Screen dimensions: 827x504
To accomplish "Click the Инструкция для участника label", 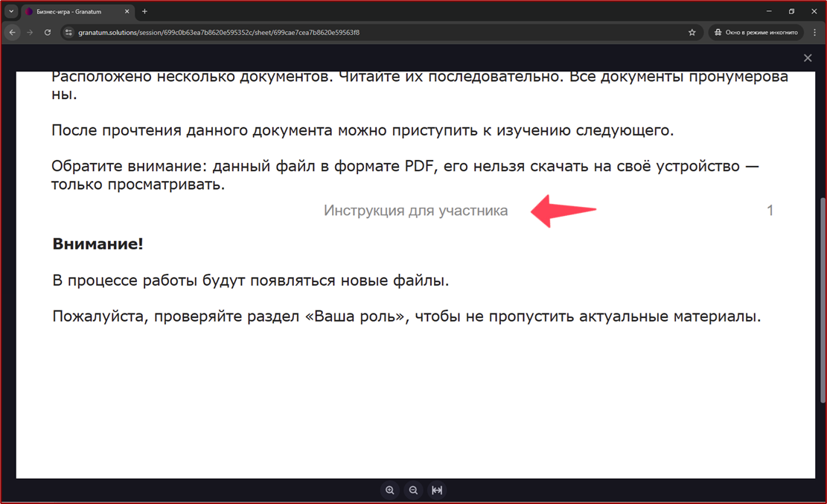I will 415,211.
